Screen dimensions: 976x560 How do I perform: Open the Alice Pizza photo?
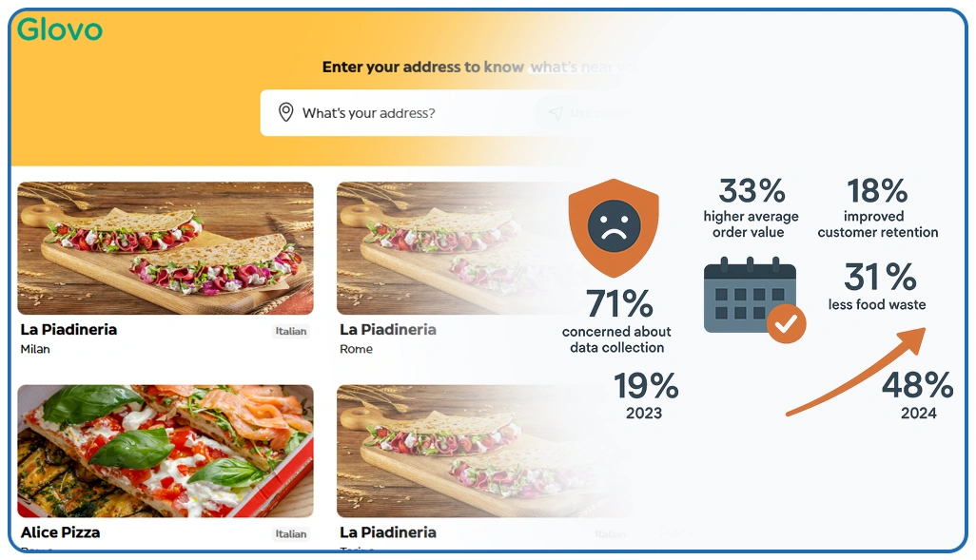[166, 451]
